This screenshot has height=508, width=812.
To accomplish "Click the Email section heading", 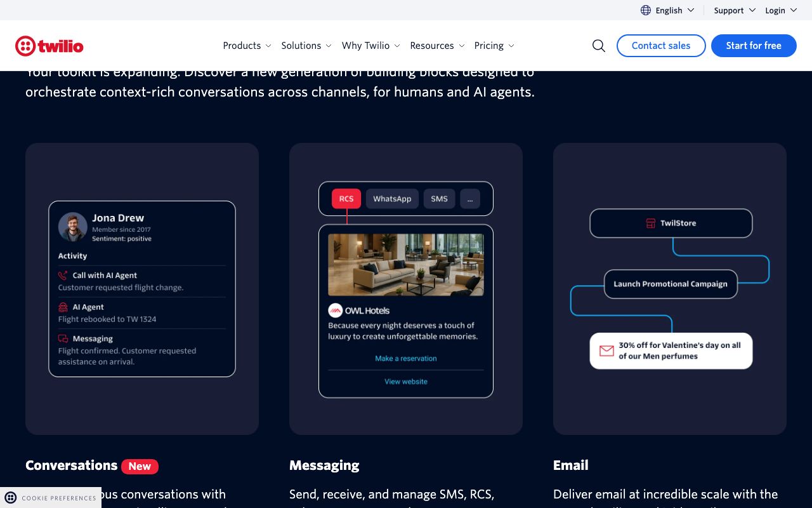I will coord(571,465).
